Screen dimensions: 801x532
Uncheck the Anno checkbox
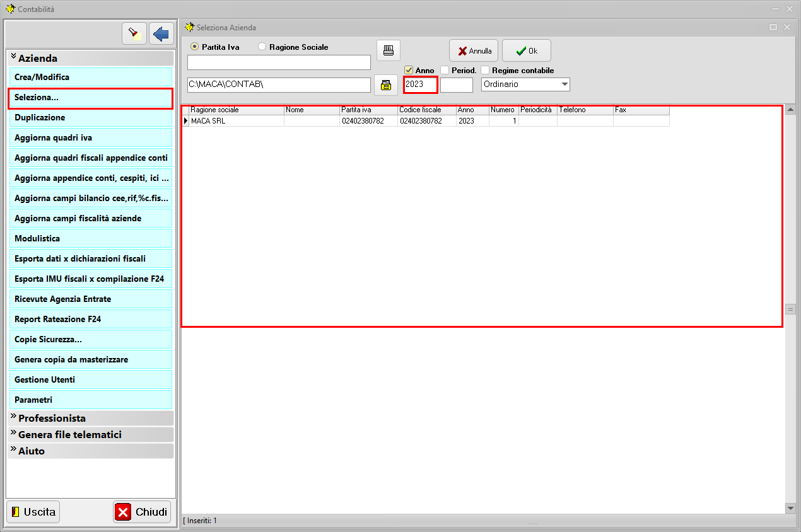[x=409, y=71]
